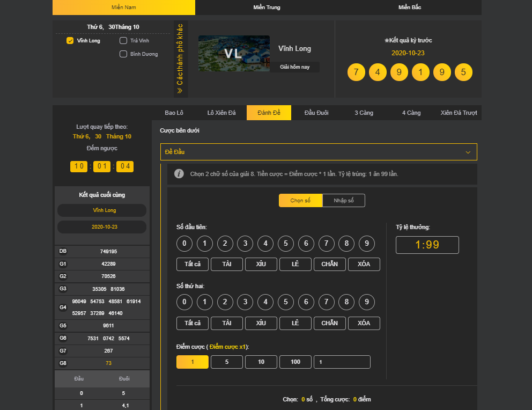
Task: Open the 2020-10-23 date selector in results
Action: [x=102, y=227]
